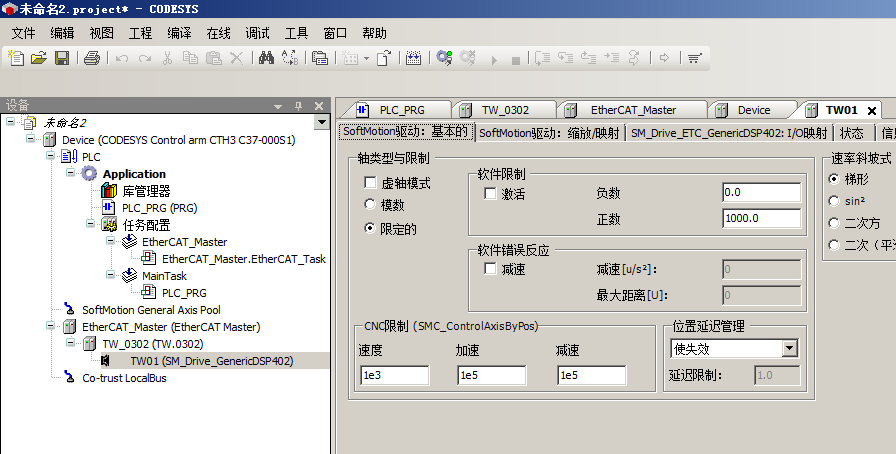Click the SoftMotion General Axis Pool icon
Screen dimensions: 896x454
70,309
